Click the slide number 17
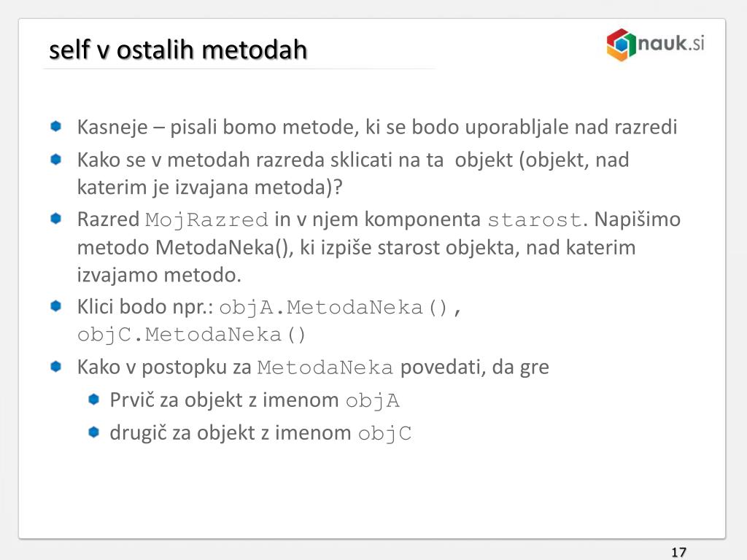This screenshot has width=747, height=560. point(679,553)
